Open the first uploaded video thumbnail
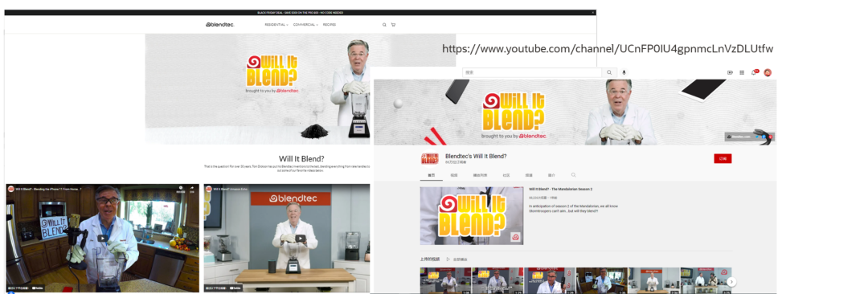This screenshot has width=868, height=294. click(445, 280)
